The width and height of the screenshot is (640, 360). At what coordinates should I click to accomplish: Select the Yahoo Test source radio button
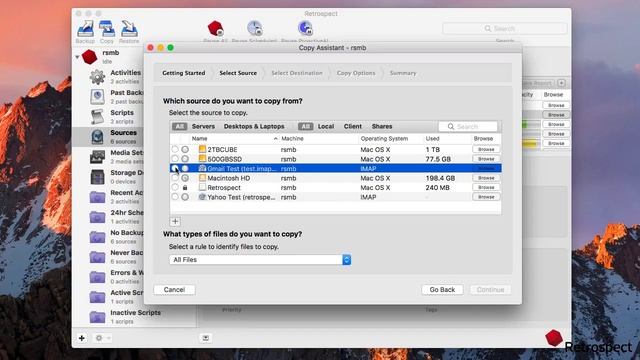coord(175,197)
